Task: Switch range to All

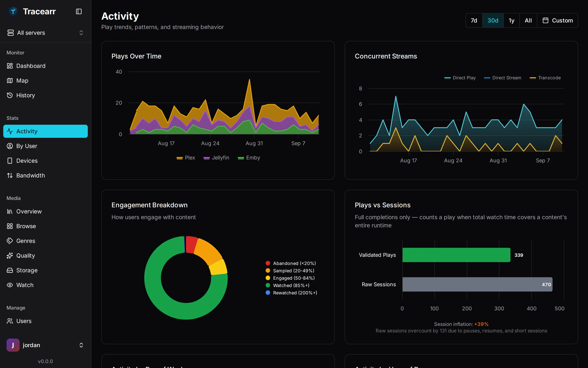Action: point(528,20)
